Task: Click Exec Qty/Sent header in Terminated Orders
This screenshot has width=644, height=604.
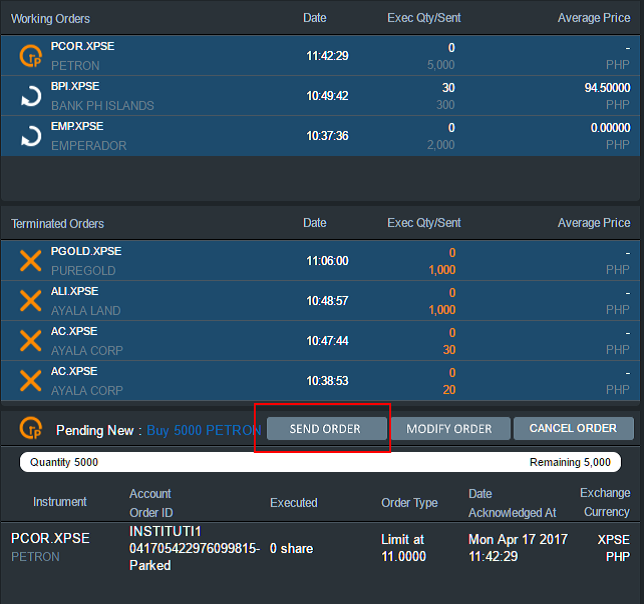Action: (424, 223)
